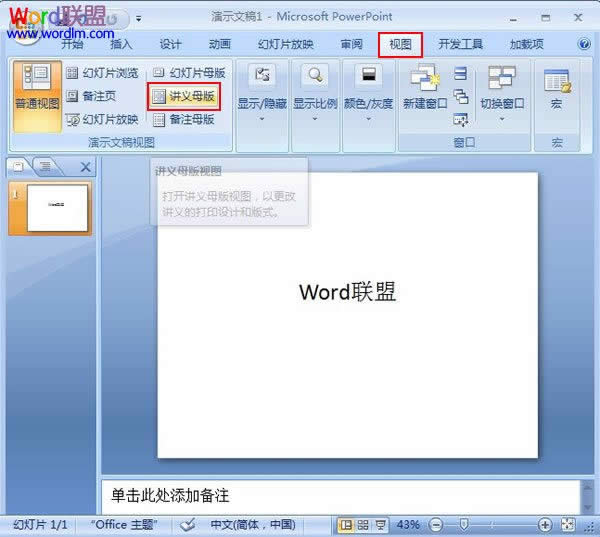Click the language 中文(简体，中国) status entry
Screen dimensions: 600x537
click(x=253, y=524)
